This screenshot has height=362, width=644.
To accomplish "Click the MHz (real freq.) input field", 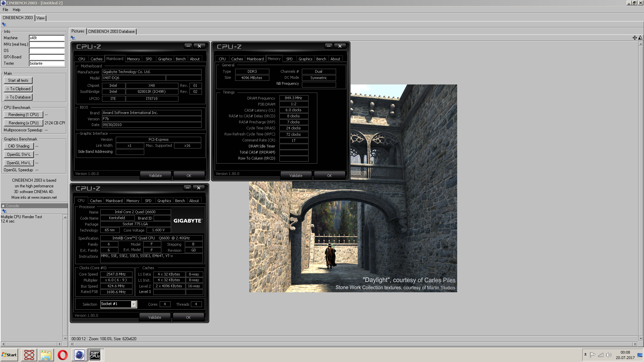I will 47,44.
